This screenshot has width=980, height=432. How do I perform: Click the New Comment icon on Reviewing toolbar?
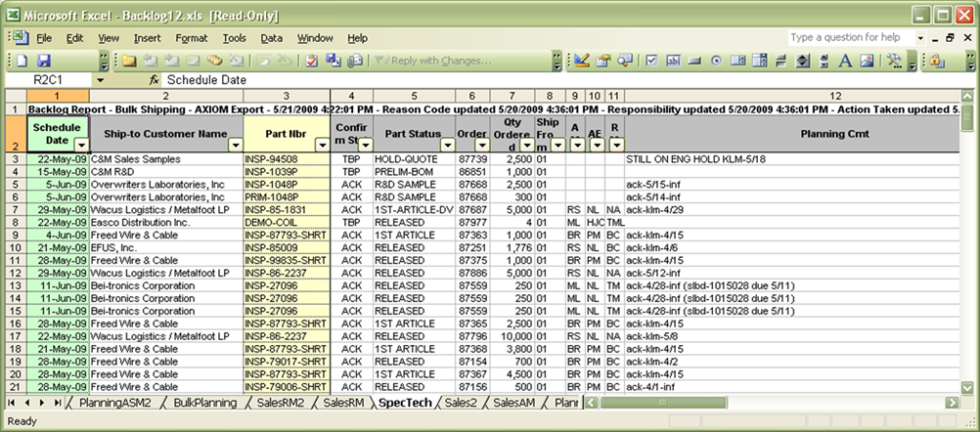click(129, 61)
